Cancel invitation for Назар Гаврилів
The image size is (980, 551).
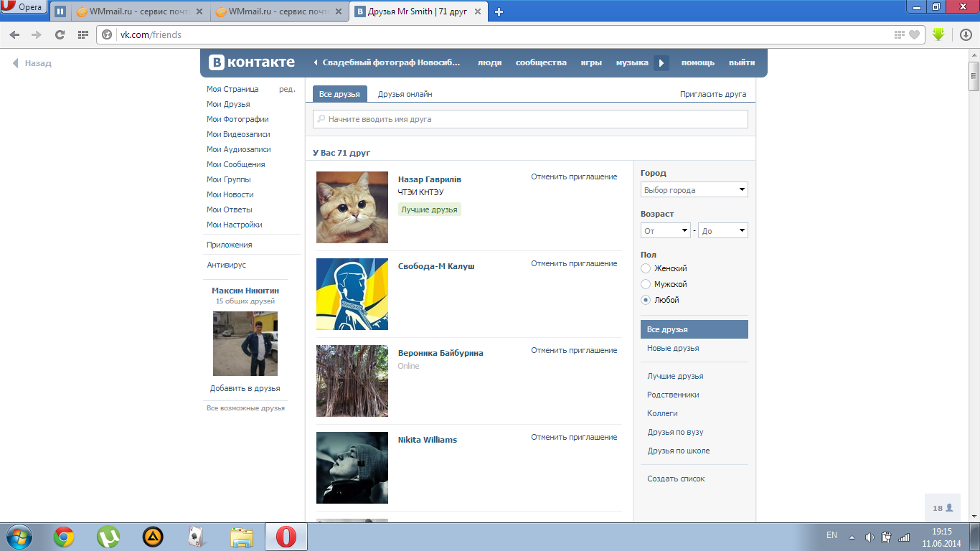click(574, 176)
